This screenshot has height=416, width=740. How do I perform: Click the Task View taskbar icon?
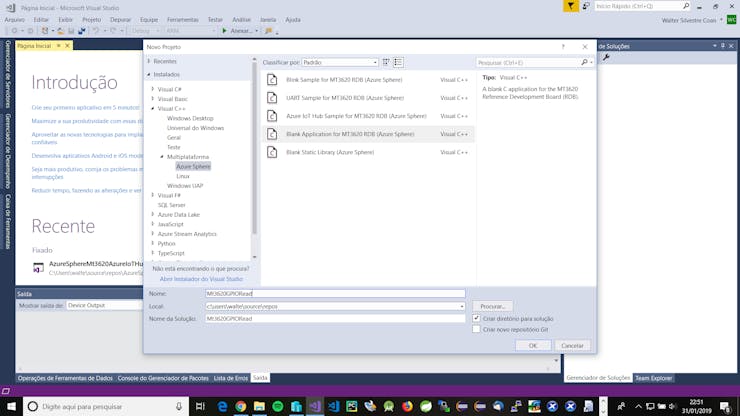tap(200, 407)
